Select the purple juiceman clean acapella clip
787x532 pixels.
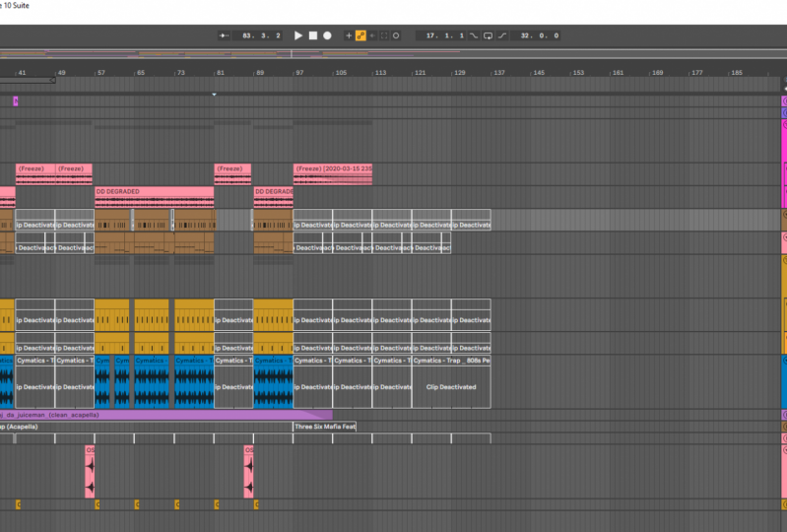pyautogui.click(x=165, y=415)
